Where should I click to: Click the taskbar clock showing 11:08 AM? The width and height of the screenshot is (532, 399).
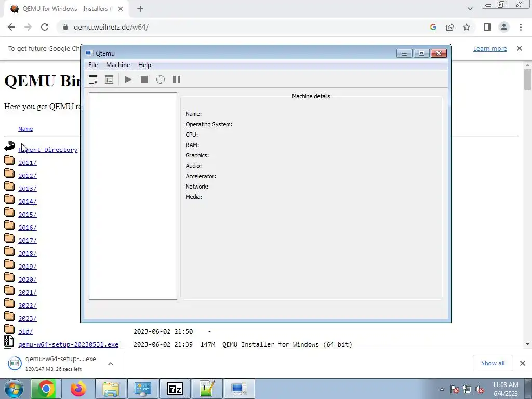click(x=505, y=389)
